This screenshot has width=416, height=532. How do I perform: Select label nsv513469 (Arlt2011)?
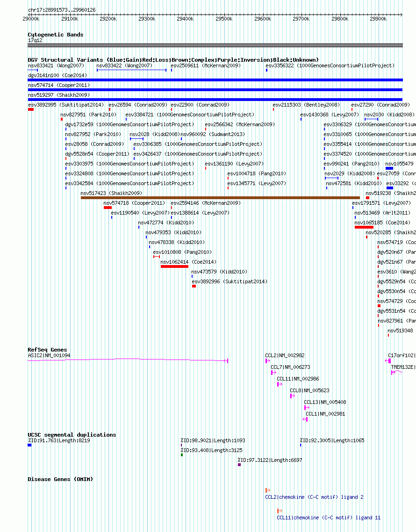pyautogui.click(x=382, y=213)
